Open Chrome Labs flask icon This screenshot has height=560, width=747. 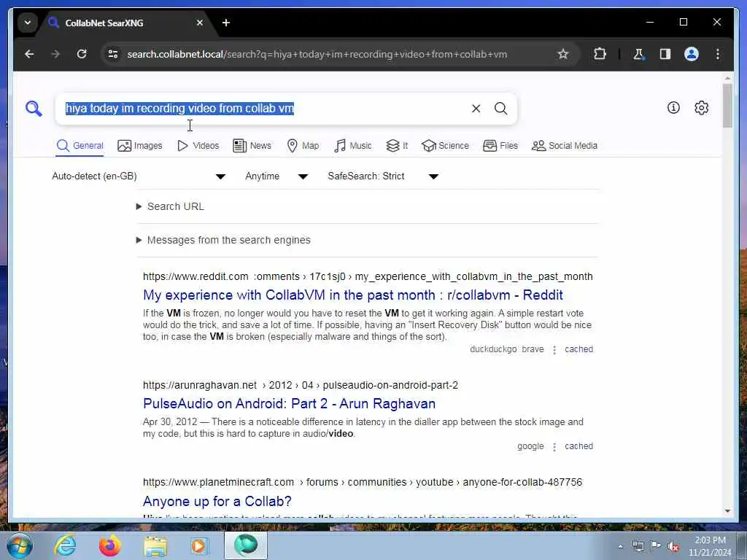tap(638, 54)
